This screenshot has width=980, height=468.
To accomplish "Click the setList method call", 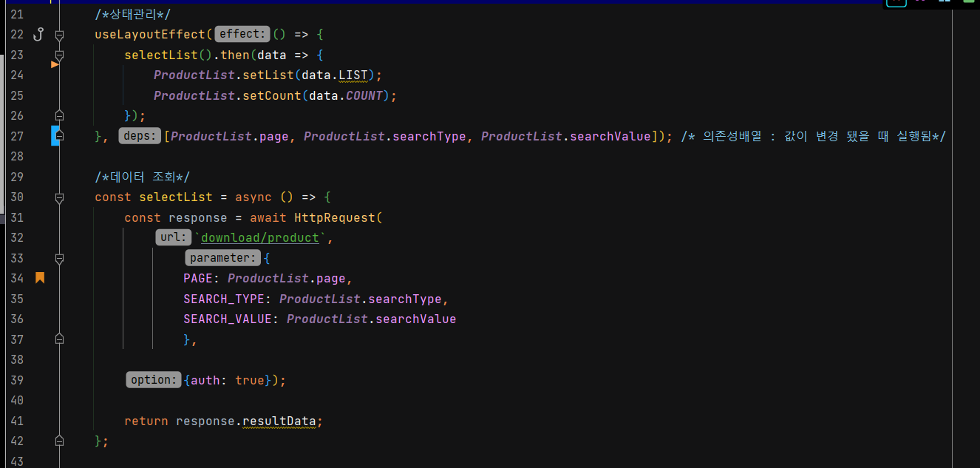I will (268, 75).
